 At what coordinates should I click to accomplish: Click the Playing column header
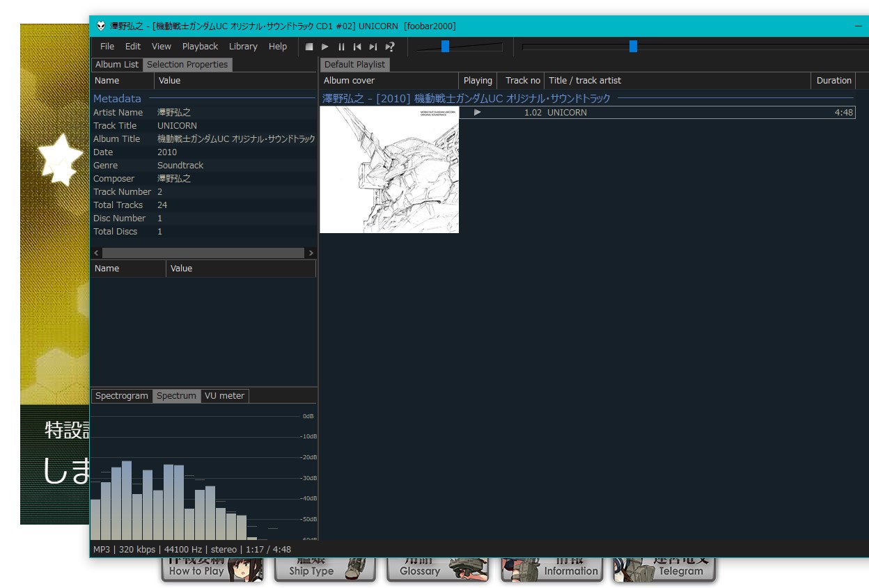[478, 81]
